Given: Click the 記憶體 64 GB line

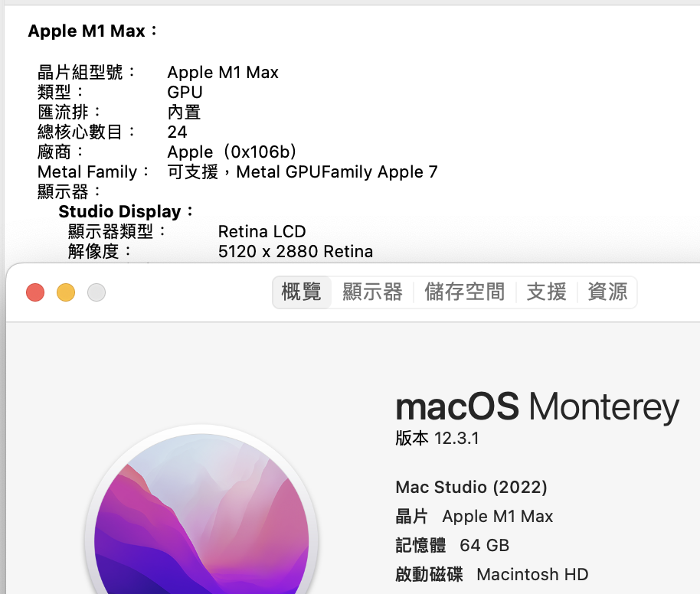Looking at the screenshot, I should (x=452, y=545).
